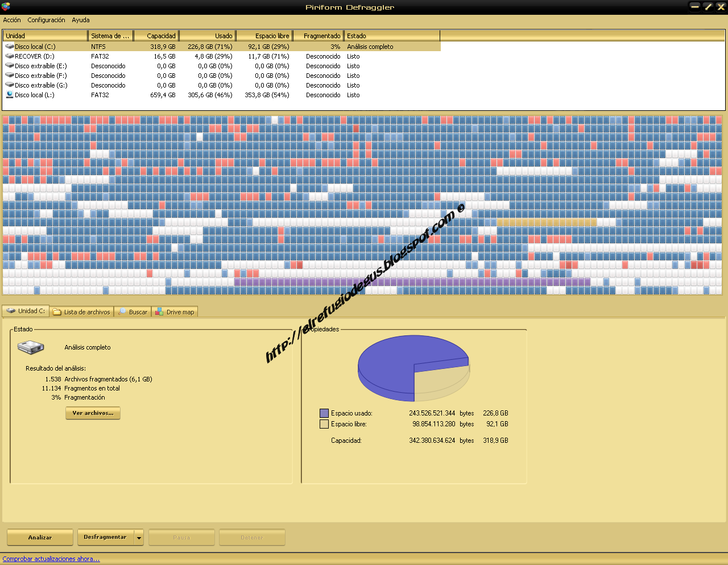728x565 pixels.
Task: Sort by the Espacio libre column header
Action: (264, 36)
